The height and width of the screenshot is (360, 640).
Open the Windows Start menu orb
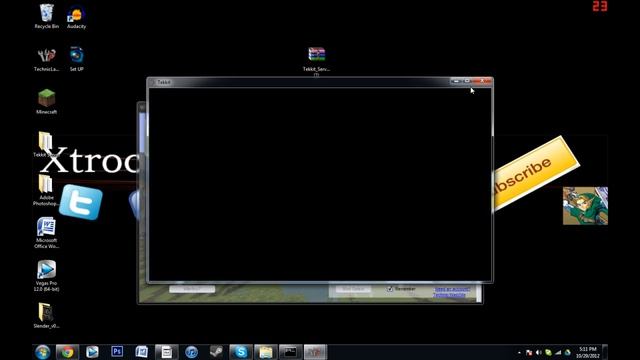click(42, 352)
